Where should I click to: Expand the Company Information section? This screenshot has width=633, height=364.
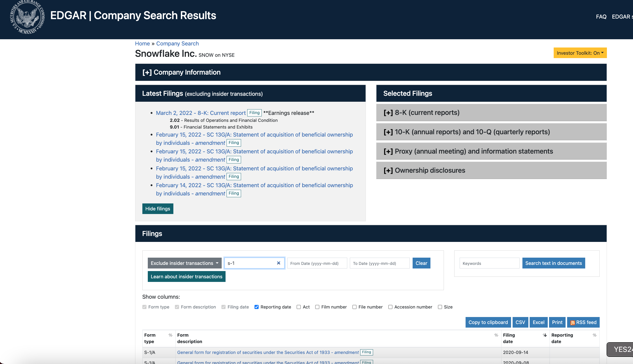(371, 72)
